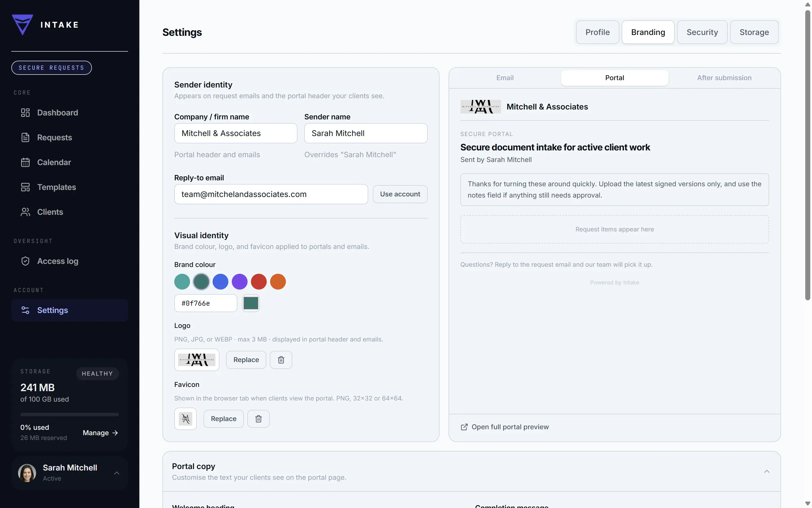Click the "Sender identity" heading

pos(203,85)
